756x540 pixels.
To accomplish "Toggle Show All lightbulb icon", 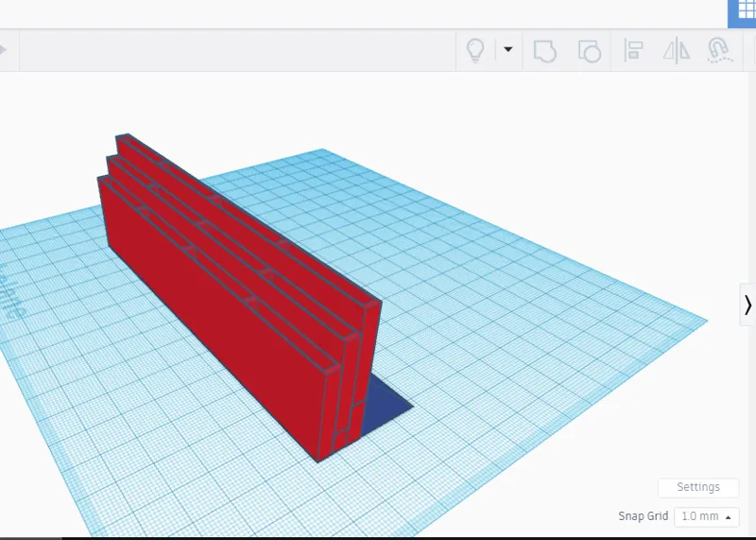I will pyautogui.click(x=475, y=50).
